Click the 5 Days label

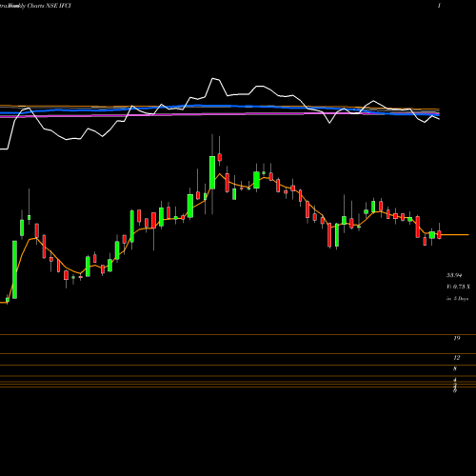pos(457,299)
